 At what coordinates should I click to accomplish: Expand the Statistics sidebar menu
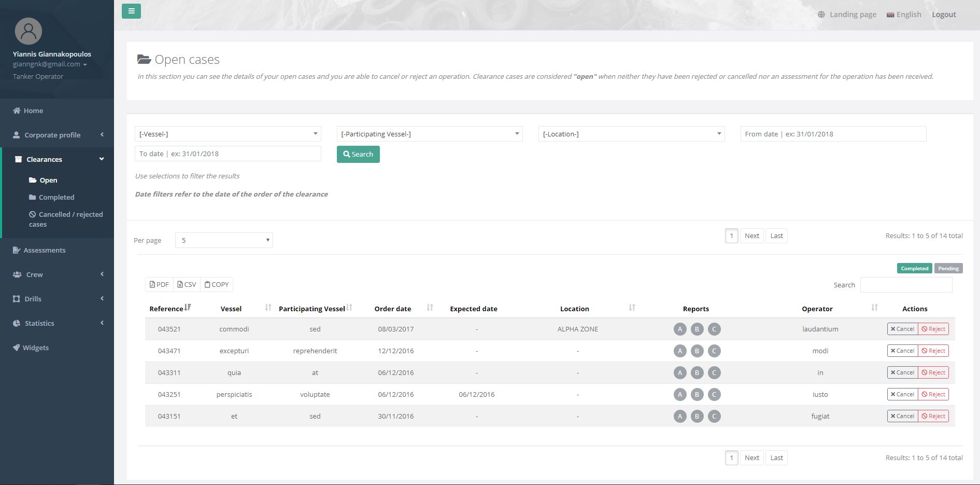(x=39, y=323)
